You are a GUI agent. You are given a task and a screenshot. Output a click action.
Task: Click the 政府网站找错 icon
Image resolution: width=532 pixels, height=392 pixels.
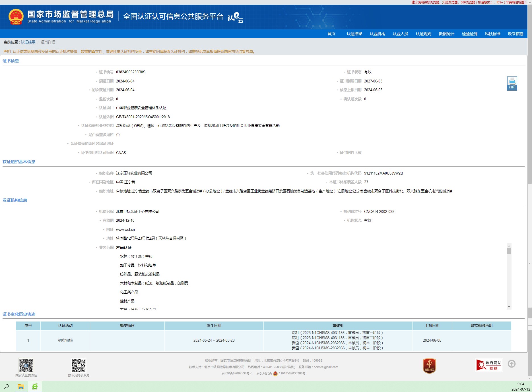[489, 365]
